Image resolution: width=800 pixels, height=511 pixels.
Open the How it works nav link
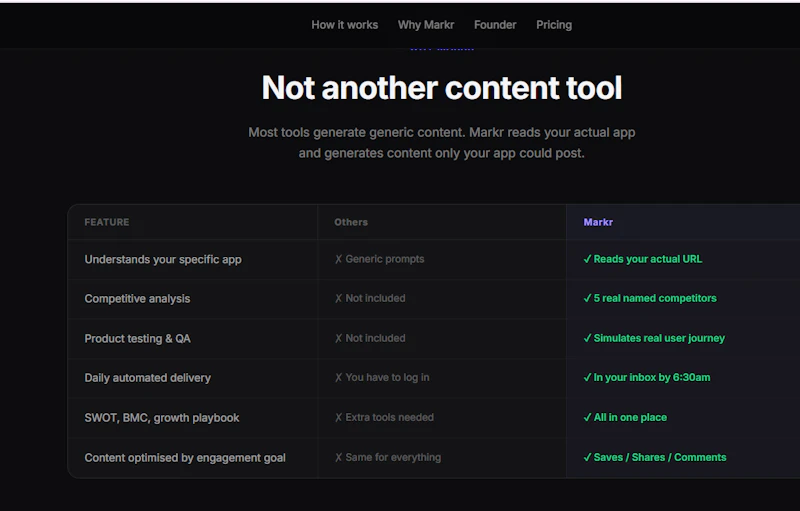pyautogui.click(x=344, y=25)
